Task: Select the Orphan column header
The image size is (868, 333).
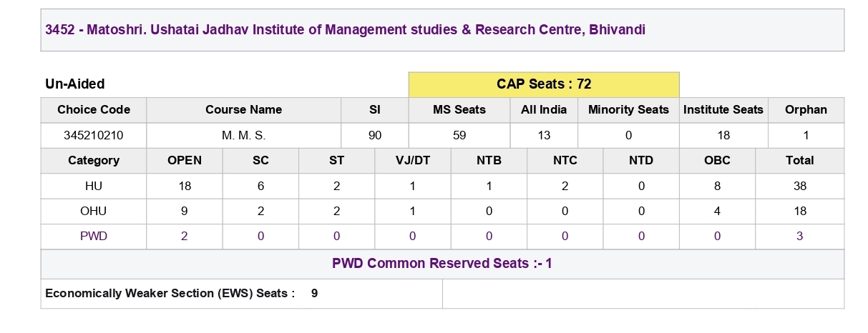Action: (x=806, y=110)
